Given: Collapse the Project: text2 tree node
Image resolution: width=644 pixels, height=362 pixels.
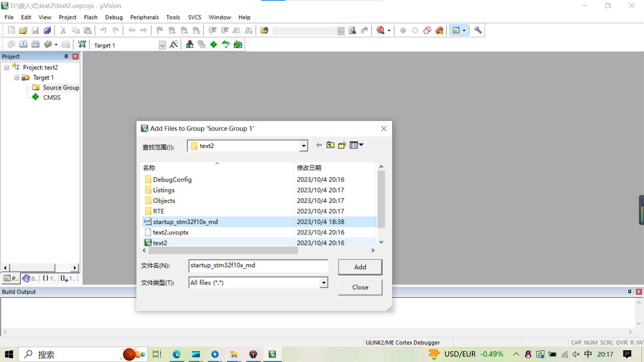Looking at the screenshot, I should (7, 67).
